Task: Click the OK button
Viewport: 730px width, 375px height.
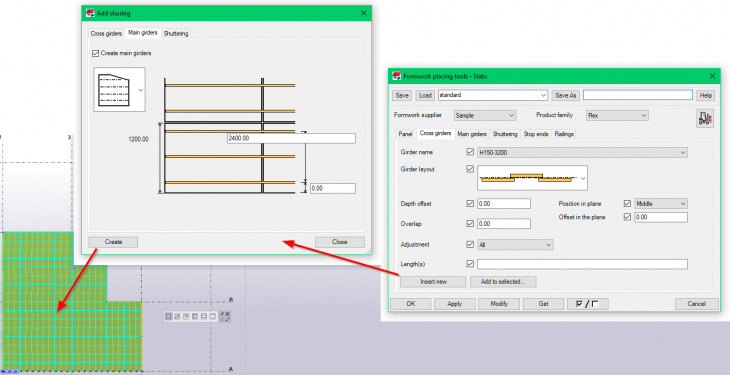Action: (410, 304)
